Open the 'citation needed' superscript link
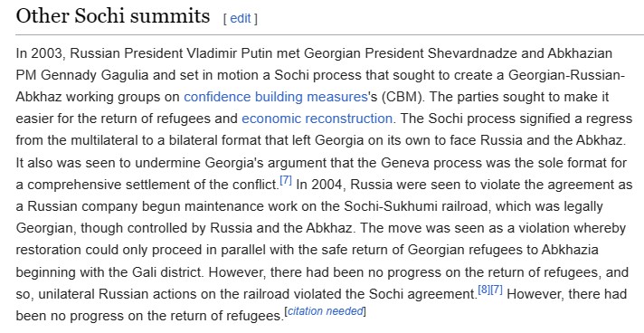 pos(326,310)
